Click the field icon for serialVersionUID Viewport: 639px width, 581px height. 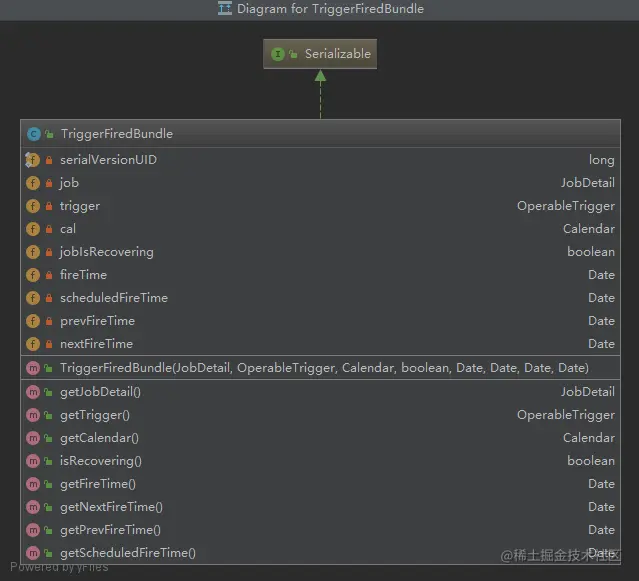click(x=33, y=160)
